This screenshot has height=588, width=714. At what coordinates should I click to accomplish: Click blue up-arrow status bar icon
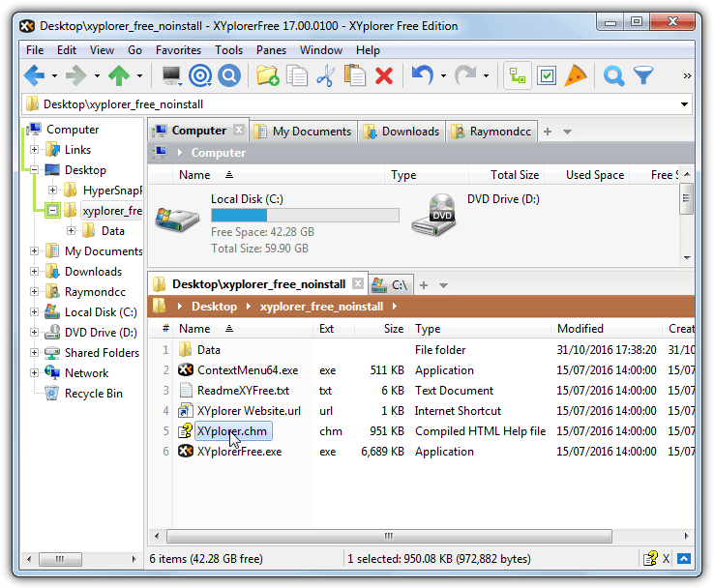tap(683, 558)
